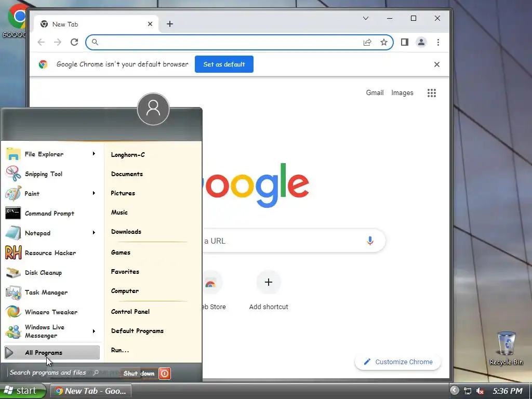The width and height of the screenshot is (532, 399).
Task: Open the Chrome profile avatar
Action: pyautogui.click(x=421, y=42)
